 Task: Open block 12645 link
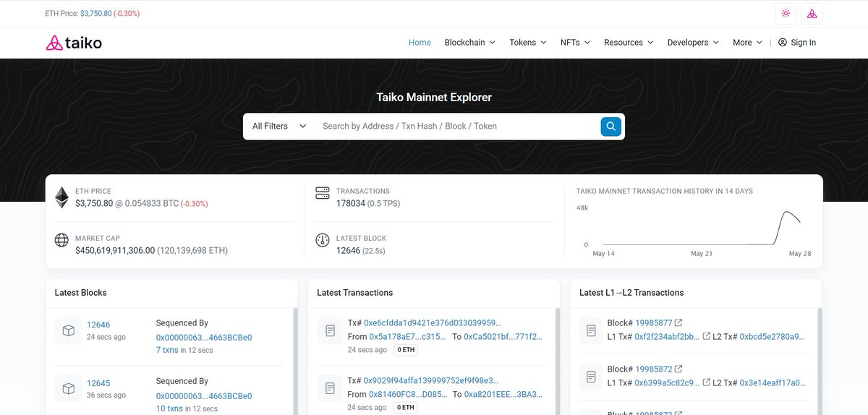tap(98, 383)
